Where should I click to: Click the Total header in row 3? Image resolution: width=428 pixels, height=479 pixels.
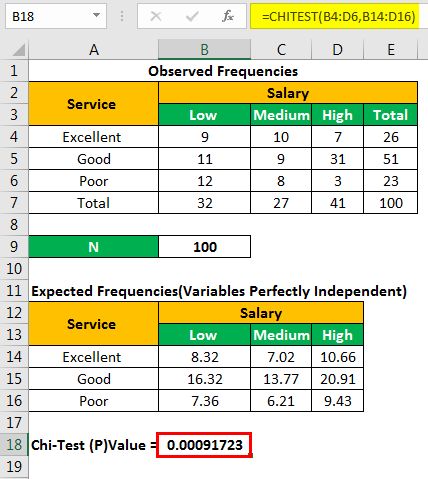click(x=390, y=115)
